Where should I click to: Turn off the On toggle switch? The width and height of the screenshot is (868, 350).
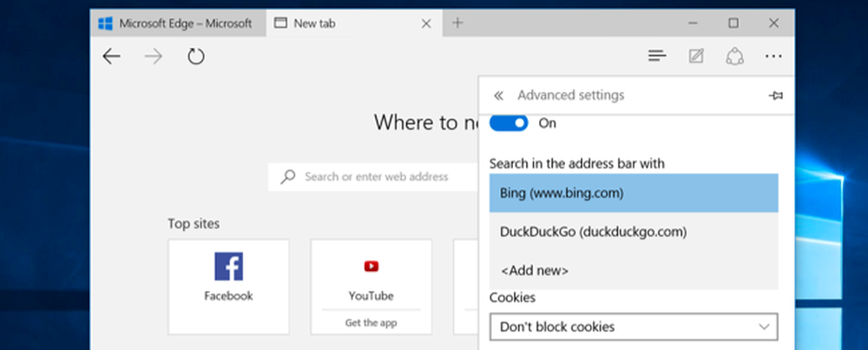tap(509, 123)
